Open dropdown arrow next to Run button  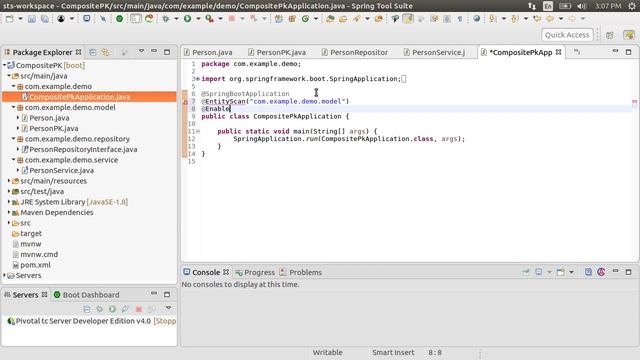198,19
